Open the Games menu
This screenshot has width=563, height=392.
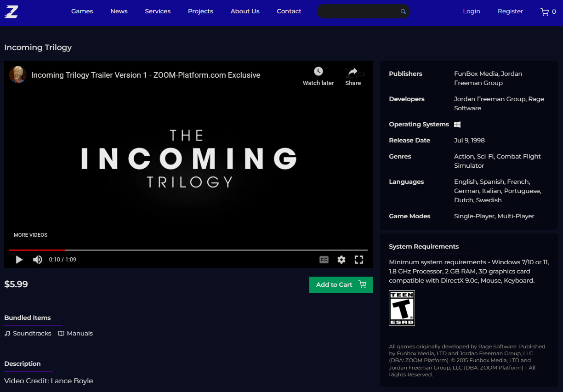pyautogui.click(x=82, y=11)
